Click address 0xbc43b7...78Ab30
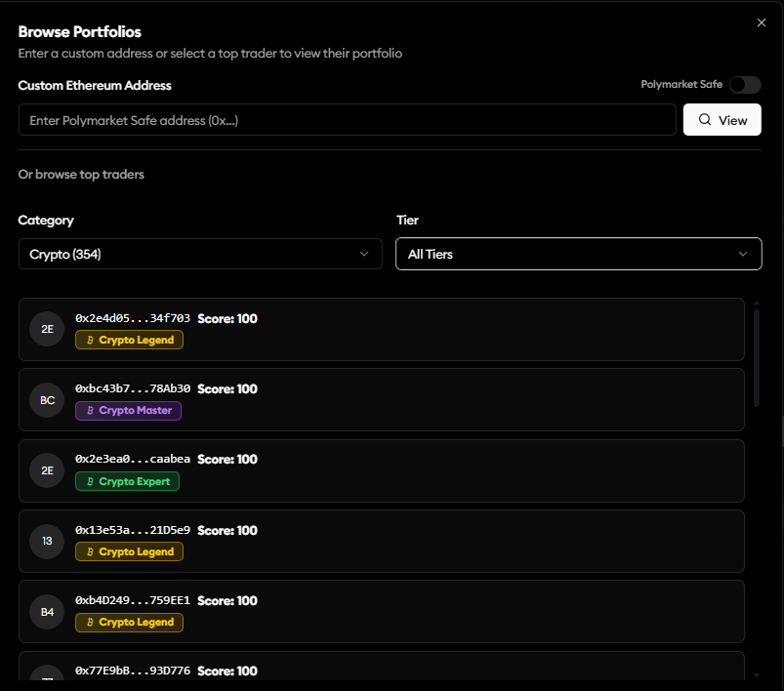784x691 pixels. (133, 388)
